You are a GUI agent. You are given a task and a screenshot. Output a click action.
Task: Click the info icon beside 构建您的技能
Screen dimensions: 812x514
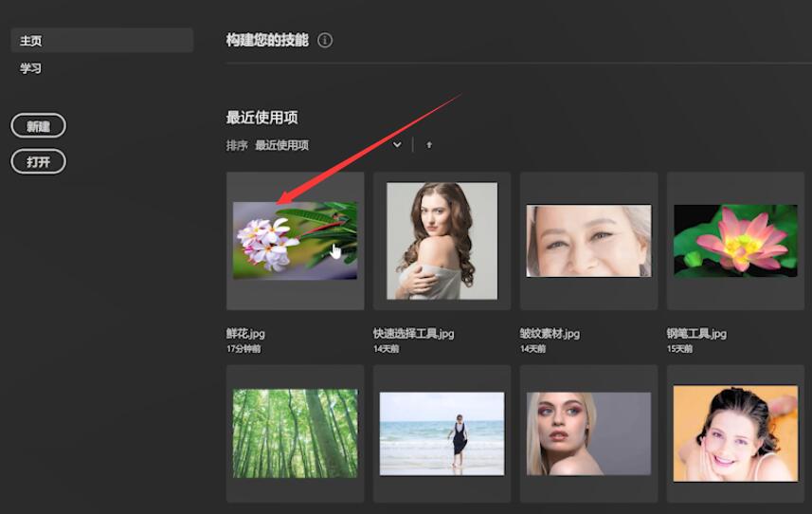(325, 40)
